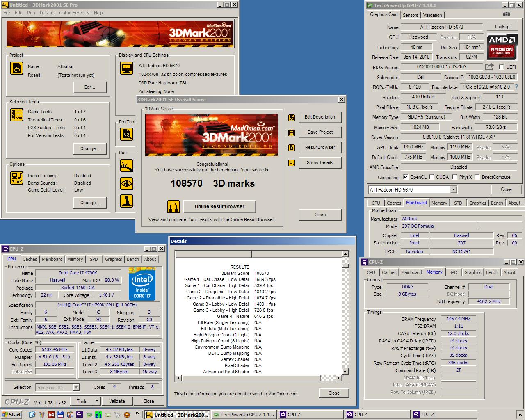Click the Details vertical scrollbar down arrow
This screenshot has width=525, height=420.
pyautogui.click(x=345, y=372)
